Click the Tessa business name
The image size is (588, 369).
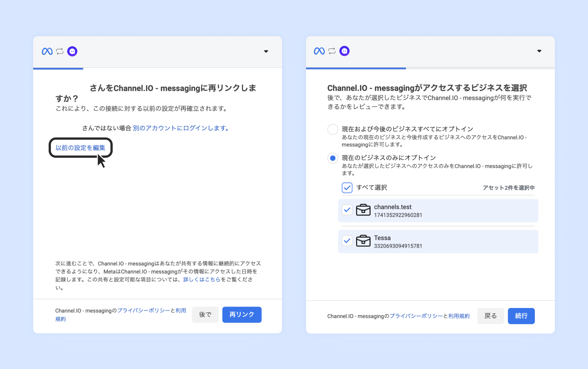click(x=382, y=238)
